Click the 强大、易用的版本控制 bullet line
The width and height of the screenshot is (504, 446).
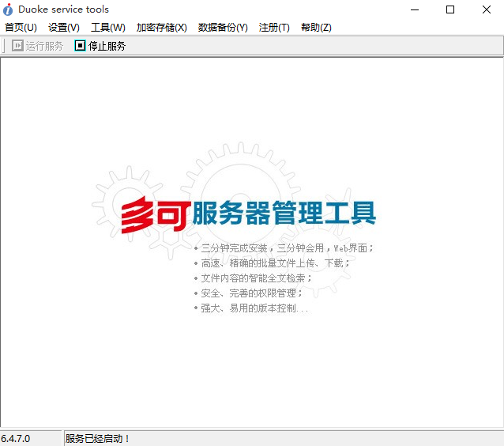(253, 308)
